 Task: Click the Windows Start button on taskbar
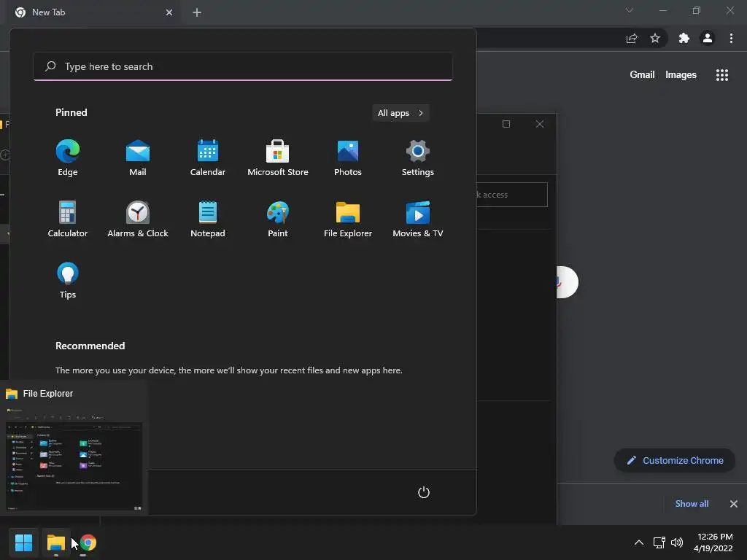23,542
